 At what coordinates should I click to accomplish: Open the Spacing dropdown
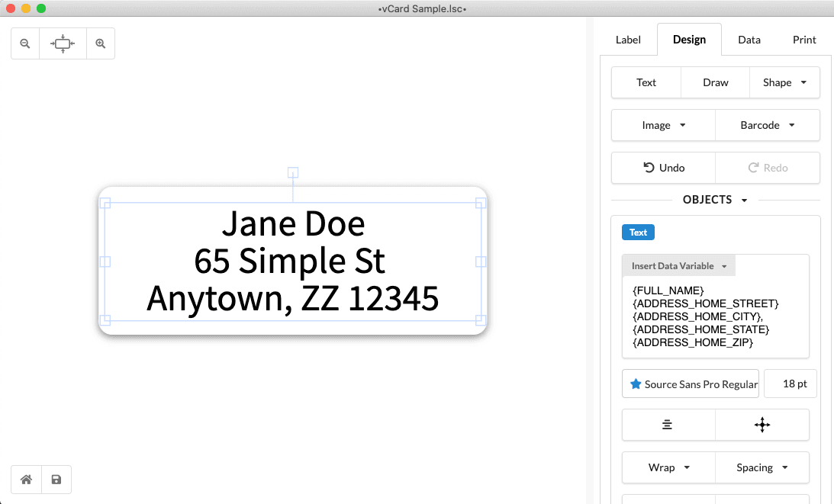click(x=762, y=467)
